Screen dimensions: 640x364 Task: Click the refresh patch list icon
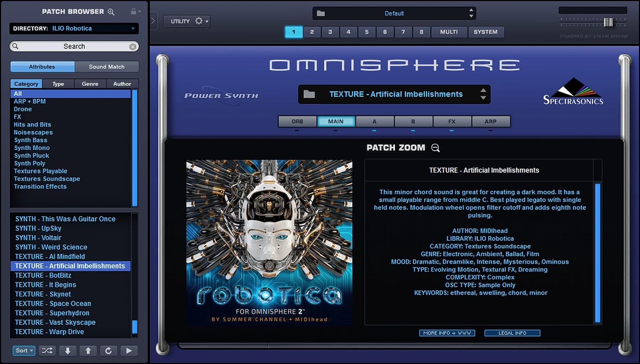tap(109, 350)
